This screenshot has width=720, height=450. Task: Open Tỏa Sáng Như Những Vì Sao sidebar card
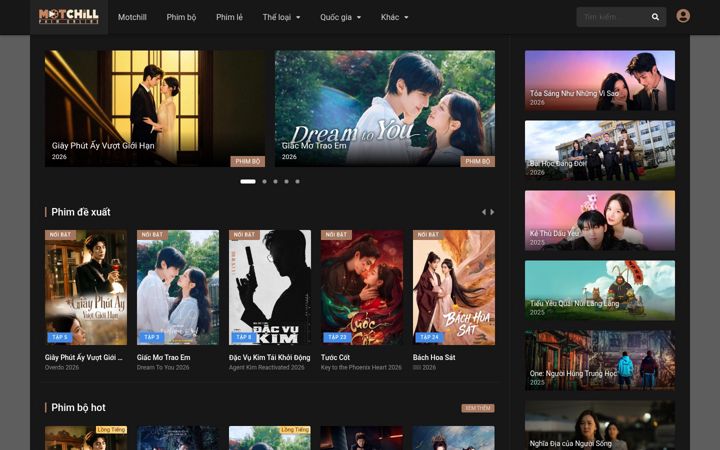(x=600, y=80)
